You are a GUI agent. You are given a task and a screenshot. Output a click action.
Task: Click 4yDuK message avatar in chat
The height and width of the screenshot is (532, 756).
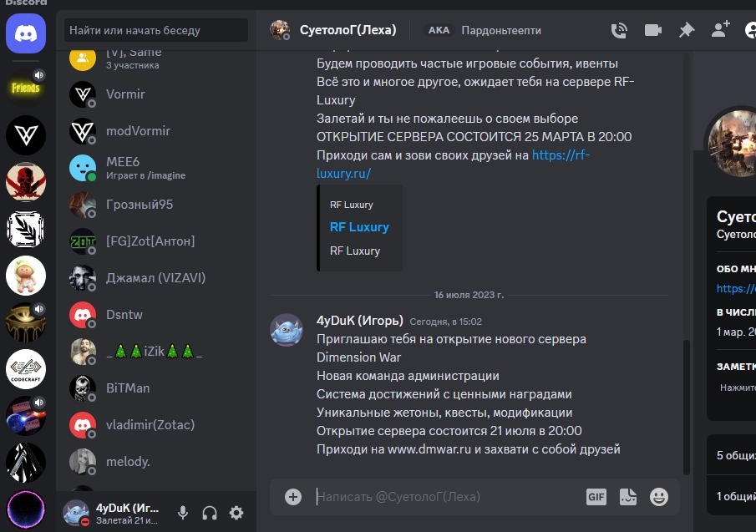[x=287, y=330]
